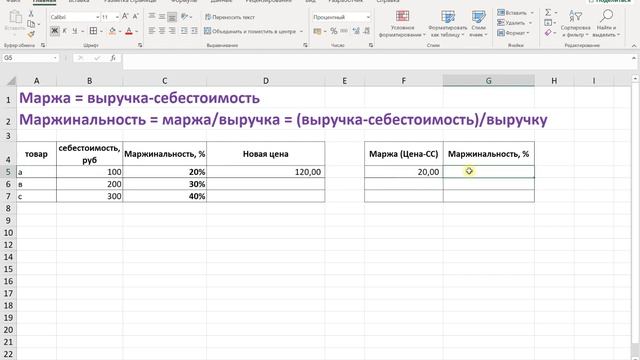
Task: Align text to middle of cell
Action: [162, 17]
